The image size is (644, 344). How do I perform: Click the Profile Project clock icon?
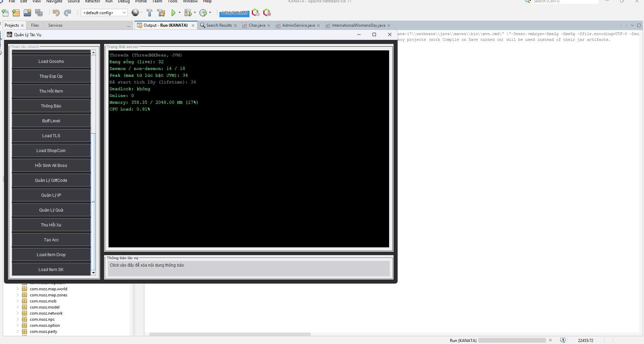click(x=203, y=13)
